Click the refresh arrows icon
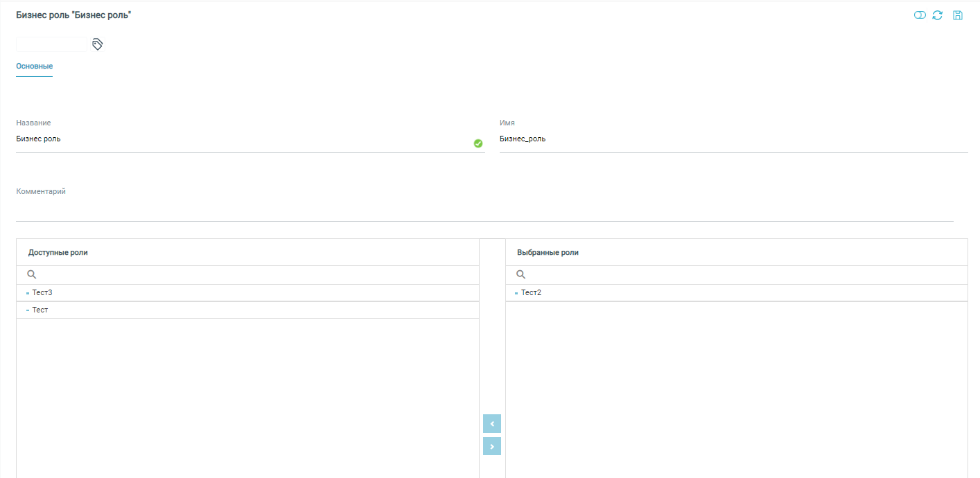Viewport: 980px width, 478px height. pos(938,15)
